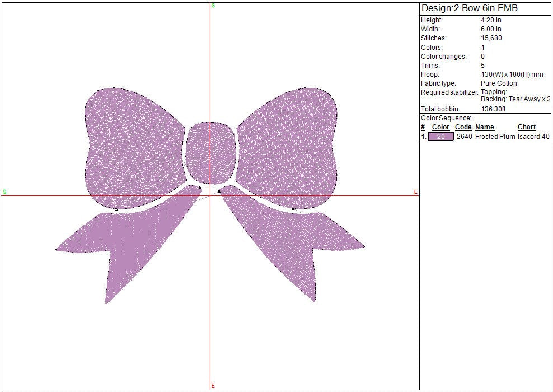Click the Color column header
The width and height of the screenshot is (553, 392).
point(440,128)
